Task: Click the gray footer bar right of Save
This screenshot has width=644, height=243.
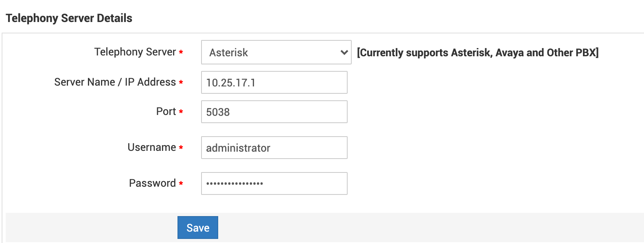Action: (407, 228)
